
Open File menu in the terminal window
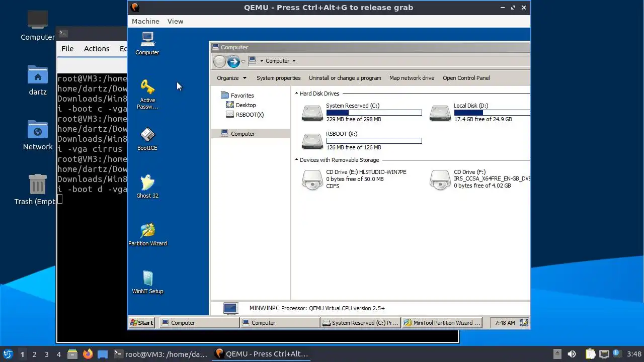[x=67, y=49]
